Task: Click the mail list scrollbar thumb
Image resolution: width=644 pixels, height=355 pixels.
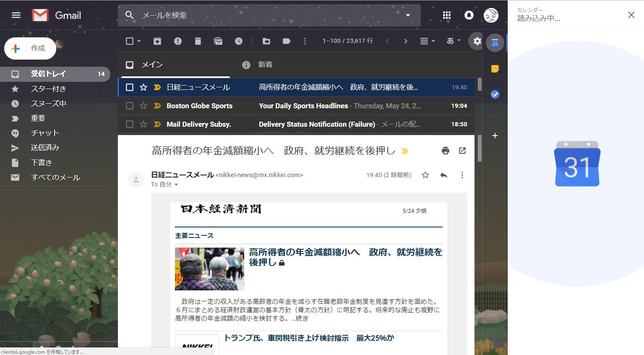Action: coord(480,84)
